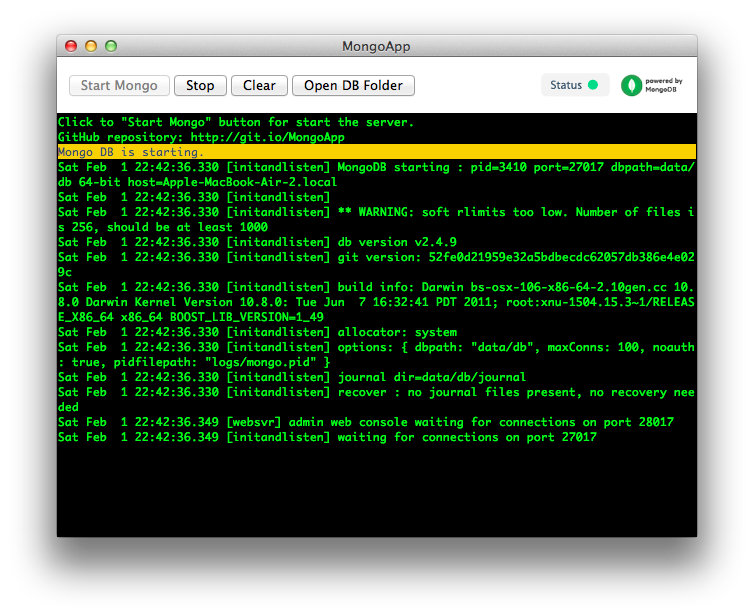Click 'host=Apple-MacBook-Air-2.local' text in the log

(x=232, y=182)
